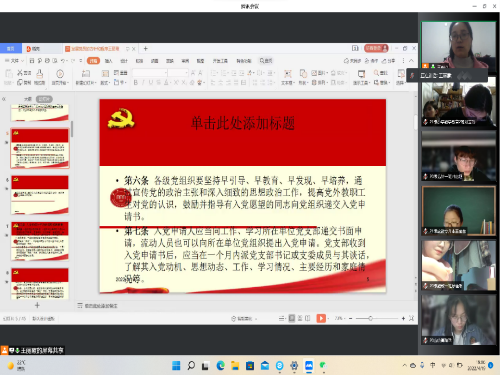
Task: Click the Save icon in quick toolbar
Action: [32, 61]
